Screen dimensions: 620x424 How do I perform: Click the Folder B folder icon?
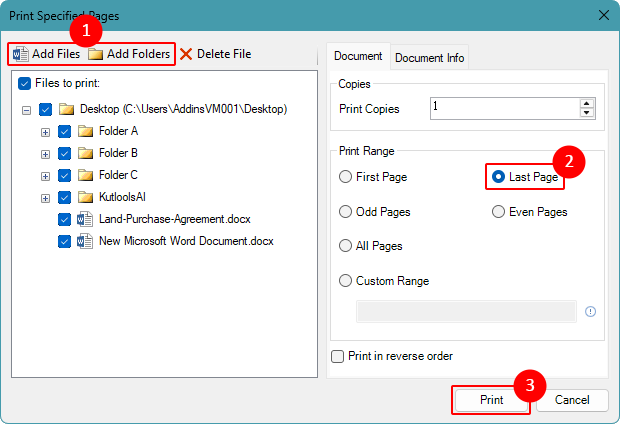point(85,153)
